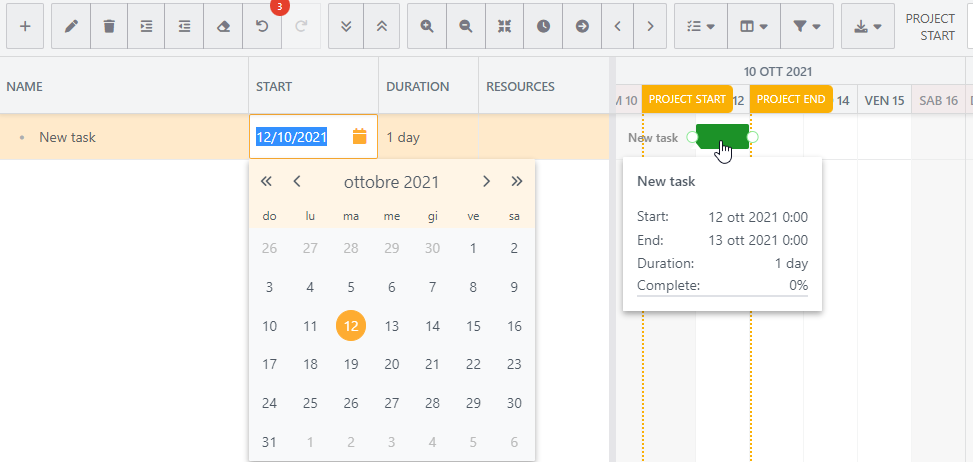Viewport: 973px width, 462px height.
Task: Open the filter dropdown
Action: point(806,26)
